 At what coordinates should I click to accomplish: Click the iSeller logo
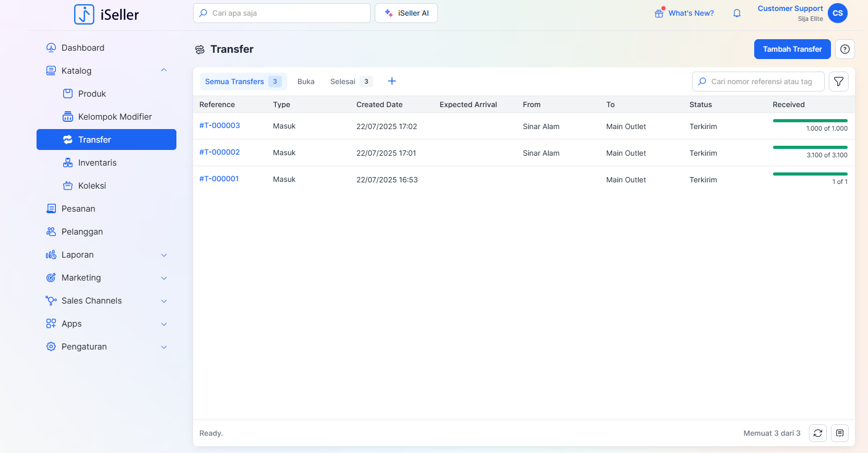(106, 15)
